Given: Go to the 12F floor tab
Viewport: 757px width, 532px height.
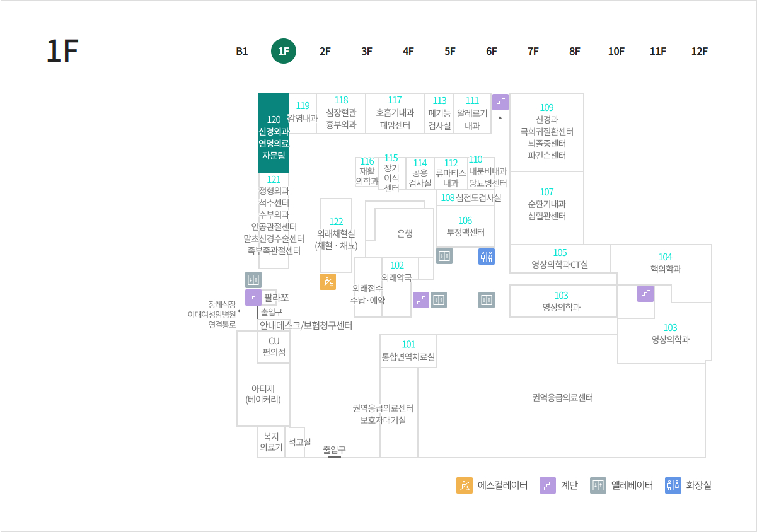Looking at the screenshot, I should (x=700, y=52).
